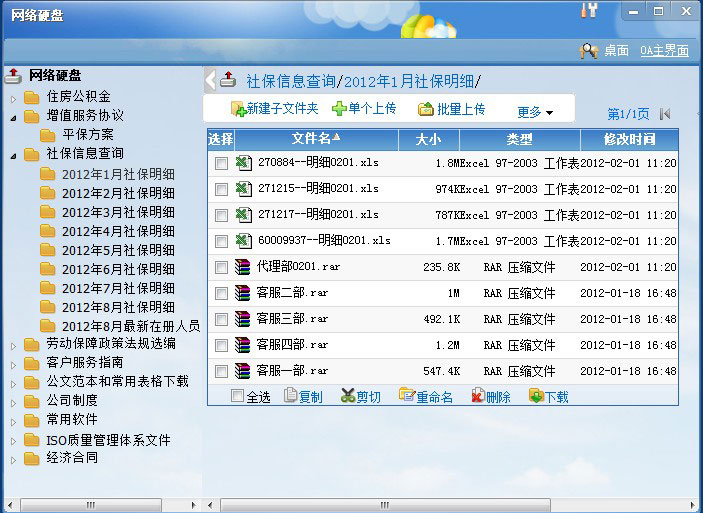This screenshot has width=703, height=513.
Task: Click the RAR icon of 客服一部.rar
Action: (x=243, y=371)
